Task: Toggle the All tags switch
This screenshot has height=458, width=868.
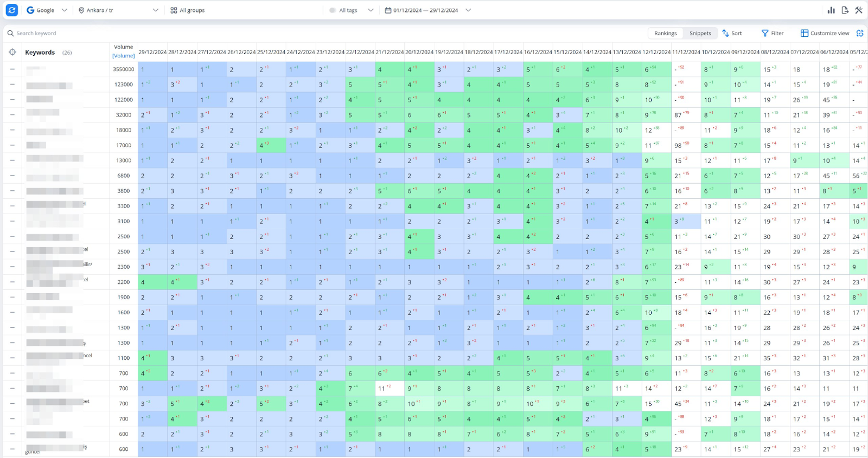Action: [x=333, y=10]
